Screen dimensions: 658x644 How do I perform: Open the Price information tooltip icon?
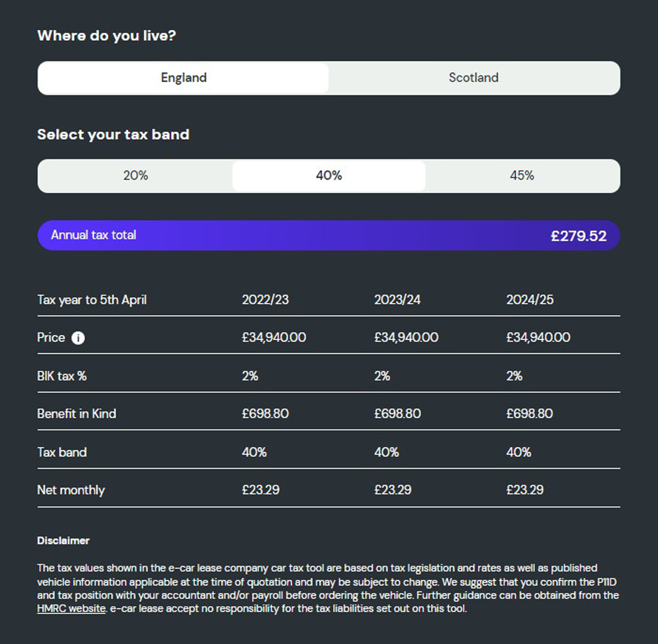coord(78,338)
